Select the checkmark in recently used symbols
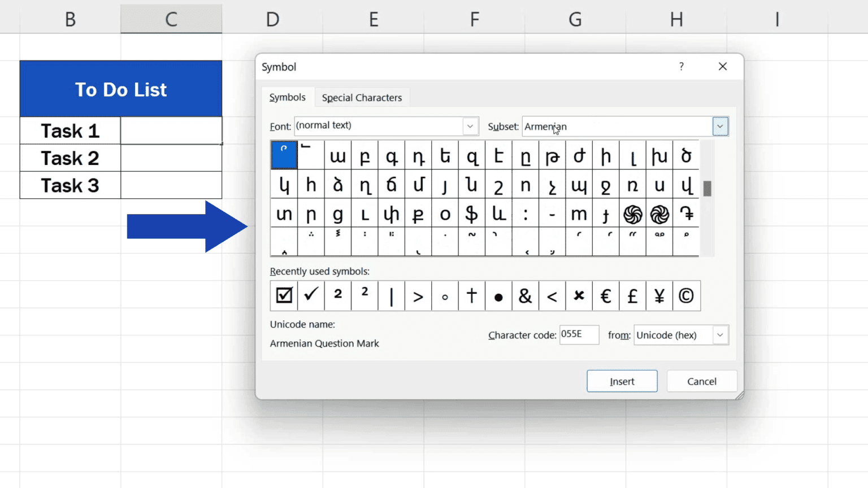The image size is (868, 488). 310,295
